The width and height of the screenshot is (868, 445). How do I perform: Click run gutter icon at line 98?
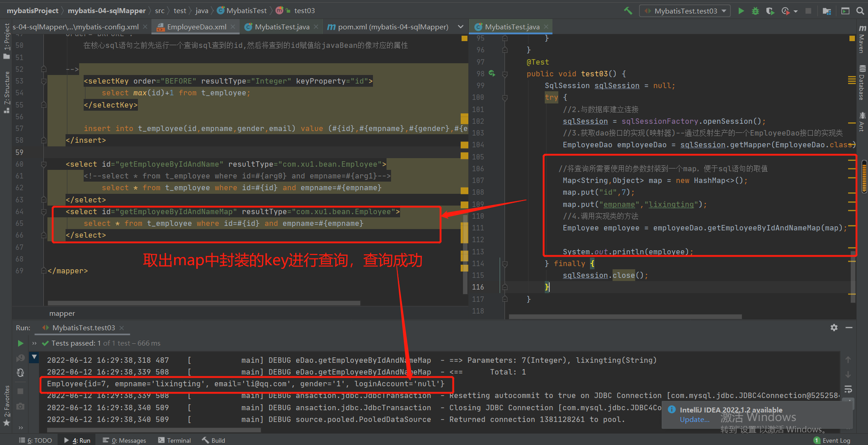coord(492,74)
